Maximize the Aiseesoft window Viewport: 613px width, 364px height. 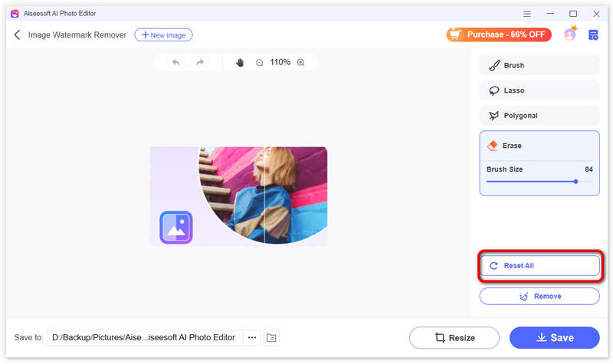click(573, 14)
